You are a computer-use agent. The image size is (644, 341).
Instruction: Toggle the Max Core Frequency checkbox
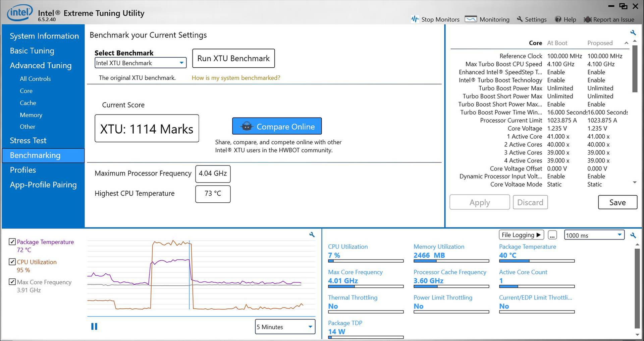click(12, 282)
